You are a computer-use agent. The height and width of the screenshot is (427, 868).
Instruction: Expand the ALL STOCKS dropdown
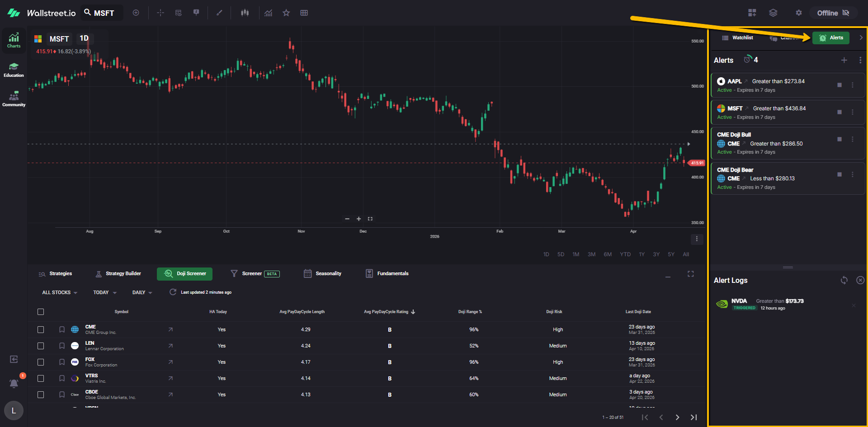point(60,292)
